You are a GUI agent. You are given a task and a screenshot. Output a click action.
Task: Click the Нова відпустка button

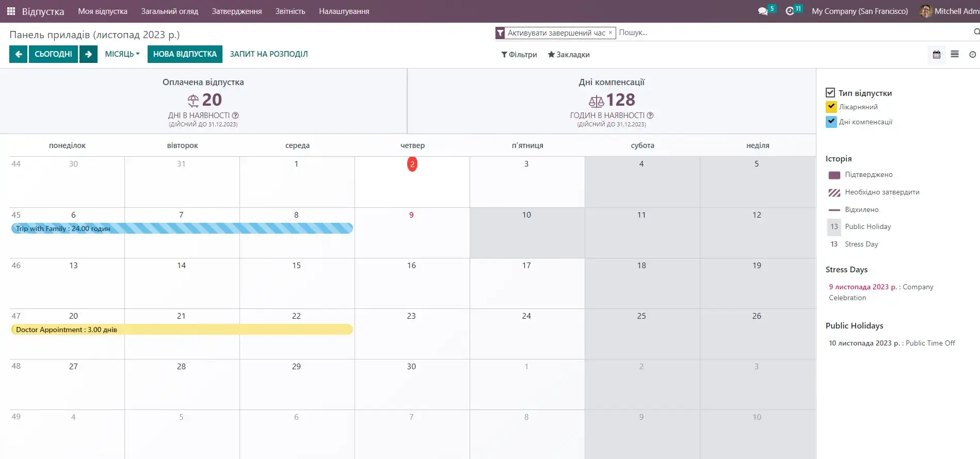(185, 54)
